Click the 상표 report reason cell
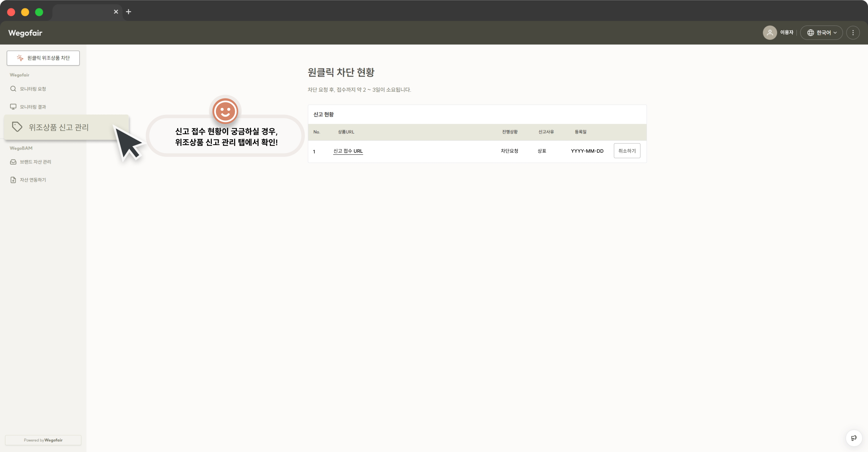The width and height of the screenshot is (868, 452). (x=542, y=151)
